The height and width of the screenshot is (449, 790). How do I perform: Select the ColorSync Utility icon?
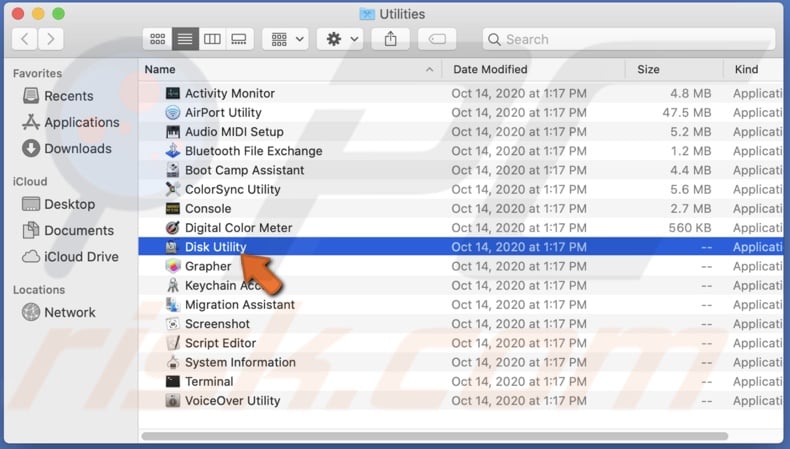pos(172,189)
